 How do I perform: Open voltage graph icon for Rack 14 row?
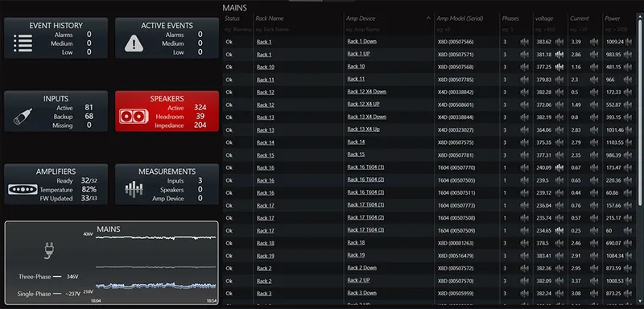[x=559, y=142]
